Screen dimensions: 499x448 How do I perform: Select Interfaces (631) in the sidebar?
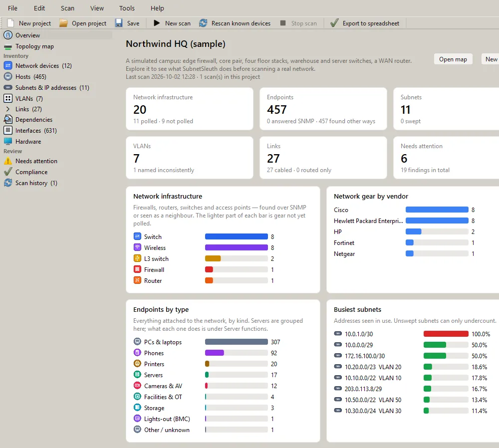point(36,130)
